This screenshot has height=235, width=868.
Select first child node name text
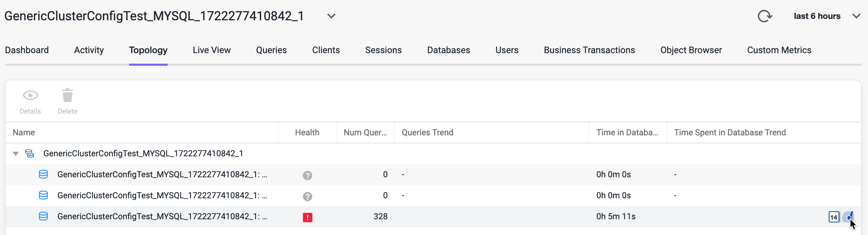click(162, 175)
